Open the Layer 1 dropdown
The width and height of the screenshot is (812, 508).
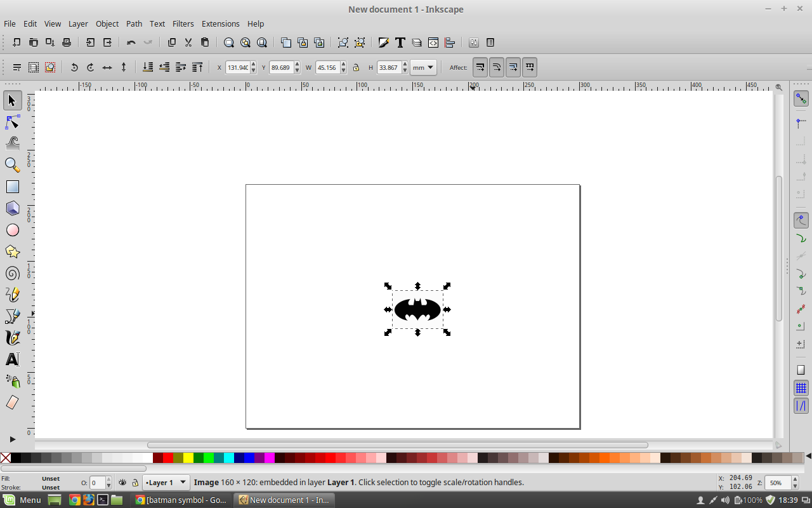click(166, 483)
